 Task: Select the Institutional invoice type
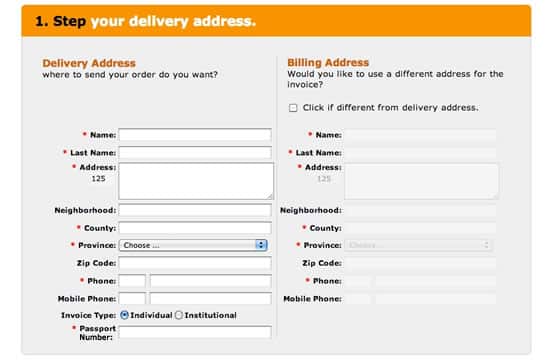179,315
